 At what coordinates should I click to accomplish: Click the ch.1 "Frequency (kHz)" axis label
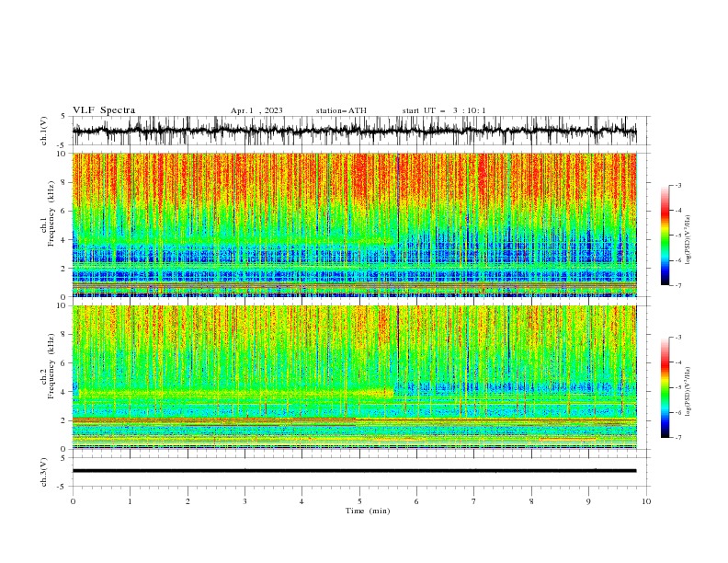51,212
